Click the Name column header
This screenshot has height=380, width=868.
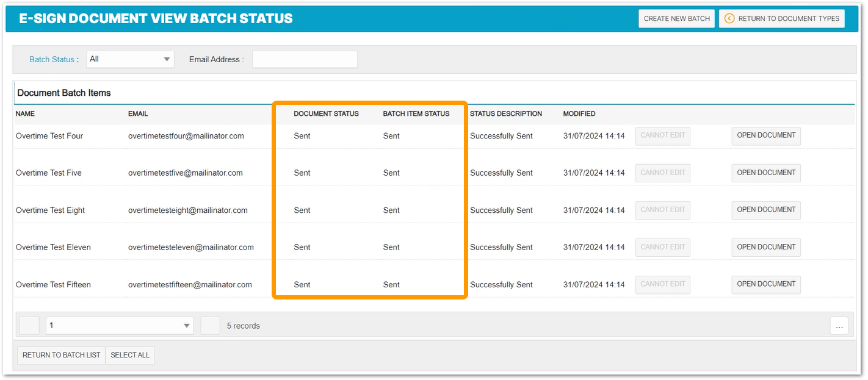(x=25, y=113)
